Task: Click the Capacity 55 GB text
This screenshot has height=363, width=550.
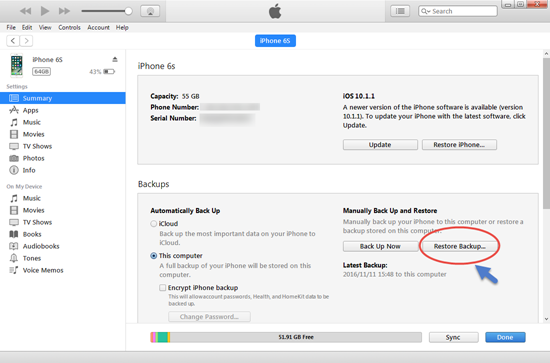Action: 175,96
